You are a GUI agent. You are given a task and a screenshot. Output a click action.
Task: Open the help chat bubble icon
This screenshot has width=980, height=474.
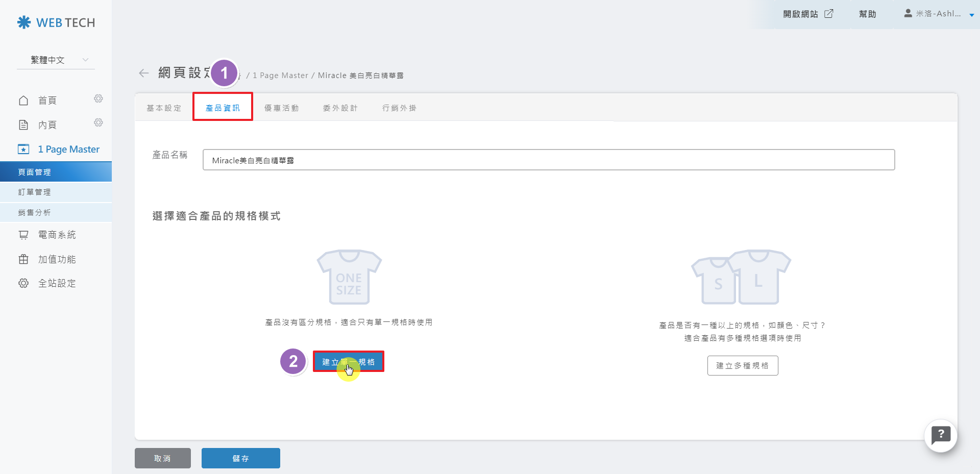tap(940, 436)
